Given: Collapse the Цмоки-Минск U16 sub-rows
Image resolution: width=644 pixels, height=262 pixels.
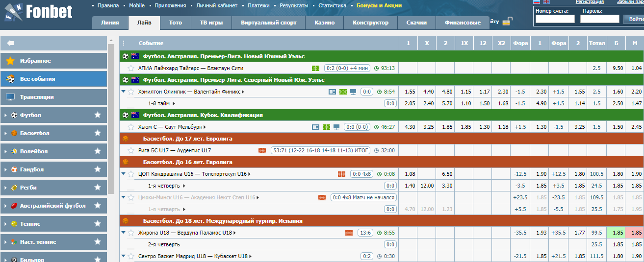Looking at the screenshot, I should tap(123, 197).
